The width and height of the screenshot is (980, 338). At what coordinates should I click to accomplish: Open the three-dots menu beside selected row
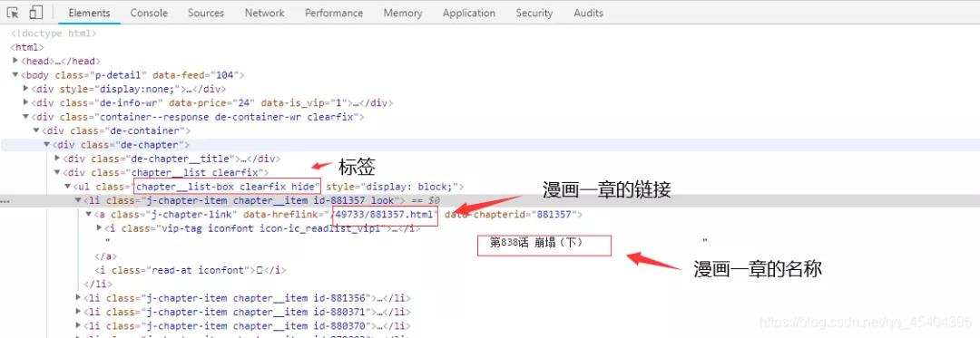pos(6,201)
